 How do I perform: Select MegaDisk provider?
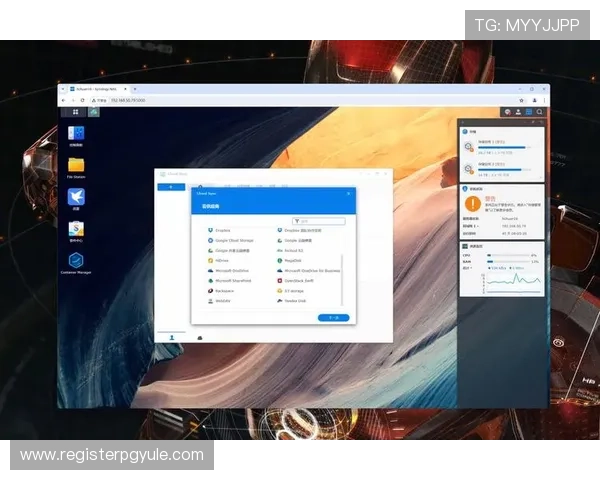coord(289,261)
